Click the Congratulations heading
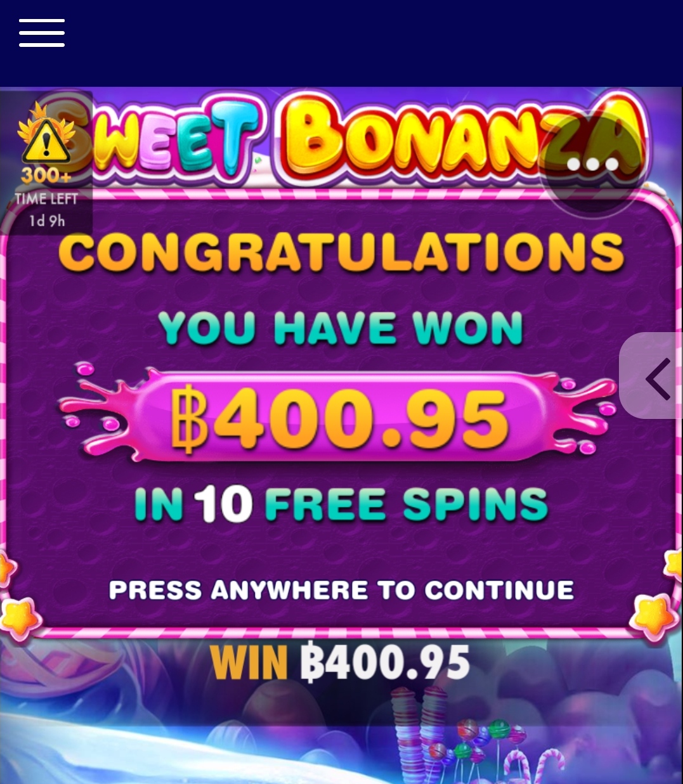683x784 pixels. click(341, 252)
